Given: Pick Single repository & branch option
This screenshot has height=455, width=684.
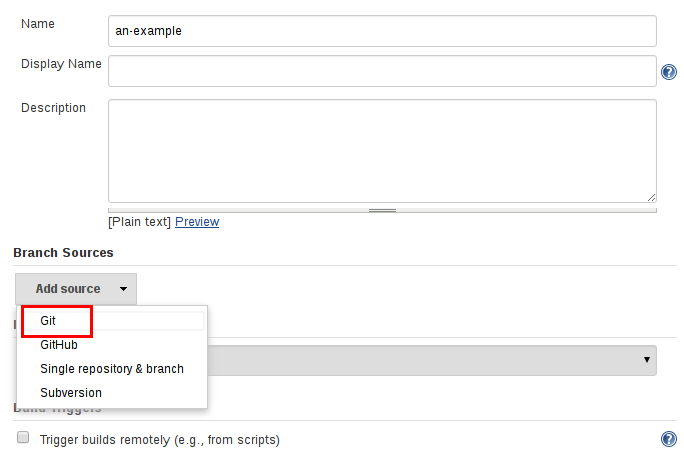Looking at the screenshot, I should click(112, 369).
